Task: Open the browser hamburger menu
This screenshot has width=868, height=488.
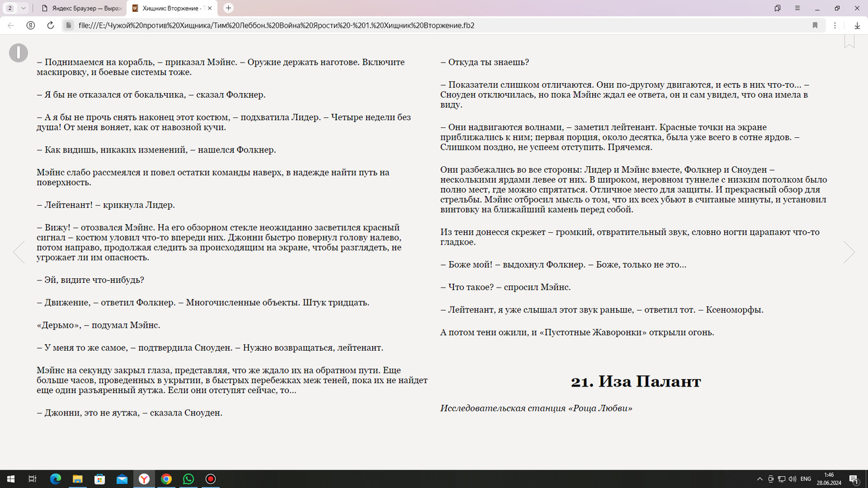Action: pyautogui.click(x=797, y=8)
